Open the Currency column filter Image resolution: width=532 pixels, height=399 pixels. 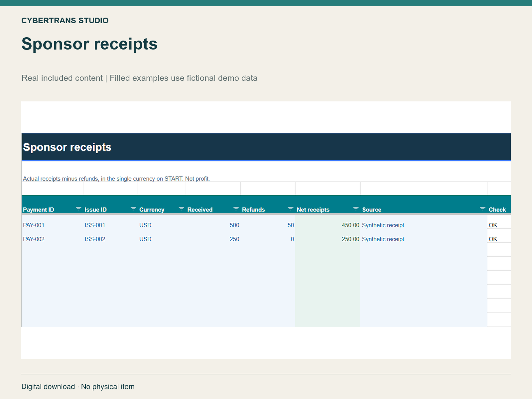(181, 209)
